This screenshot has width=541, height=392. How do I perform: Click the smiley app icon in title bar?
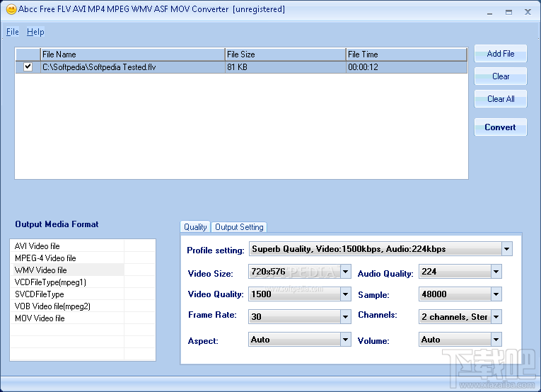pos(11,10)
